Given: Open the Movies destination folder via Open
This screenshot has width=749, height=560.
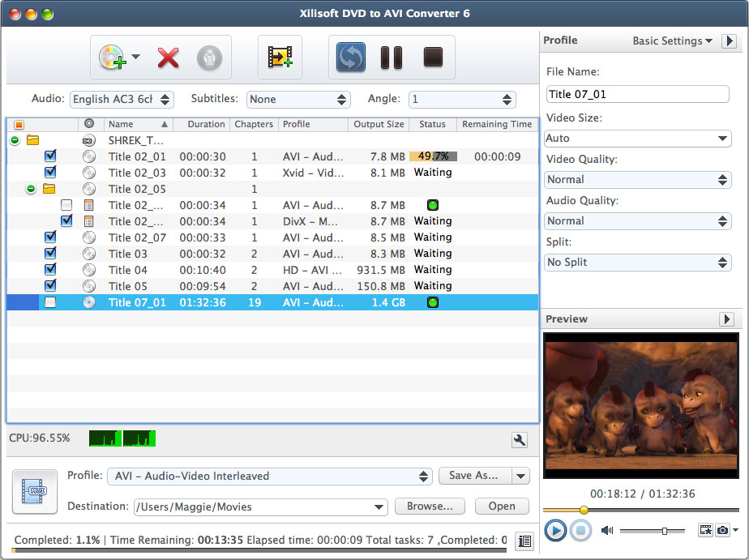Looking at the screenshot, I should click(x=502, y=507).
